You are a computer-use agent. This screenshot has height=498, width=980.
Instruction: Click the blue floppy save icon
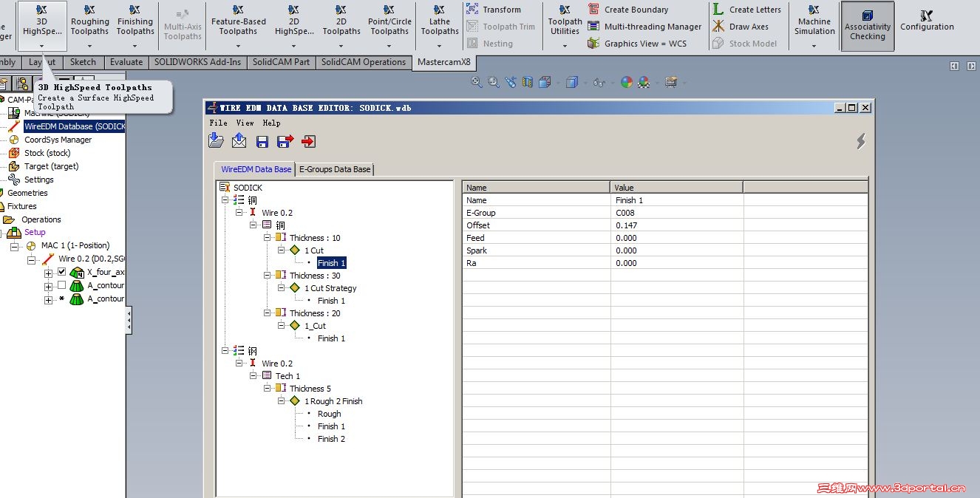pos(262,141)
